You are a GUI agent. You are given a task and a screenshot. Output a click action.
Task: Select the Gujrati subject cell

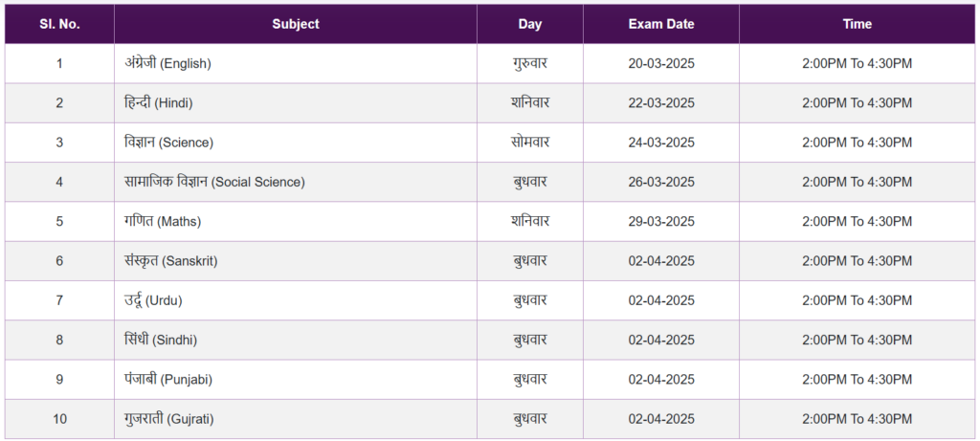point(296,418)
